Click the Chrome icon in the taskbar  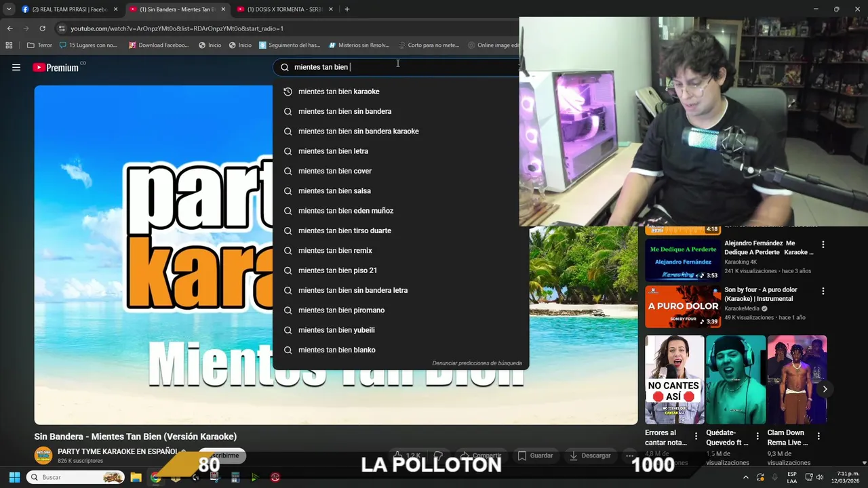[155, 477]
